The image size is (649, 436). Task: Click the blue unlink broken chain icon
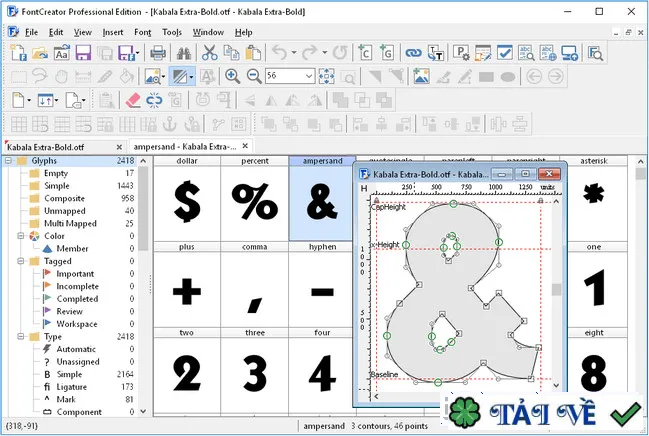tap(154, 100)
